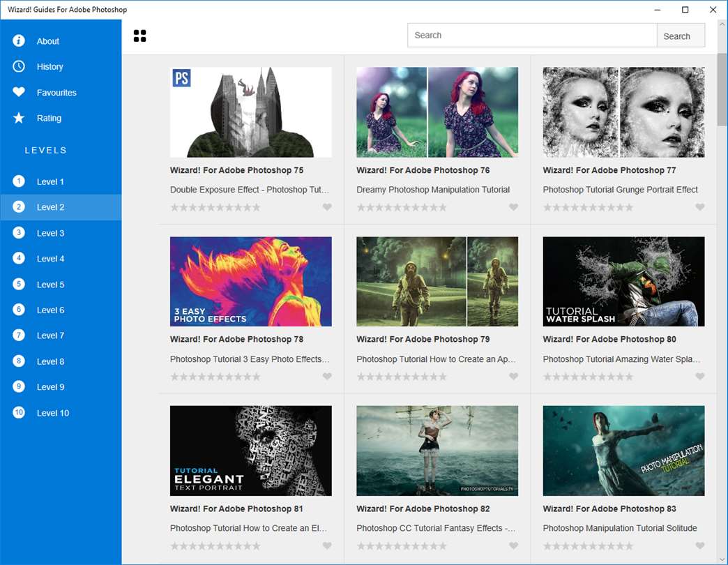The height and width of the screenshot is (565, 728).
Task: Open Photoshop Tutorial Grunge Portrait Effect text
Action: tap(621, 190)
